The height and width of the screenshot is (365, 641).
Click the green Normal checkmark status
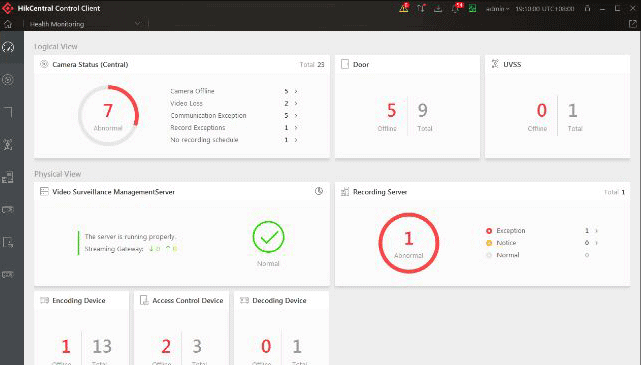pyautogui.click(x=268, y=237)
